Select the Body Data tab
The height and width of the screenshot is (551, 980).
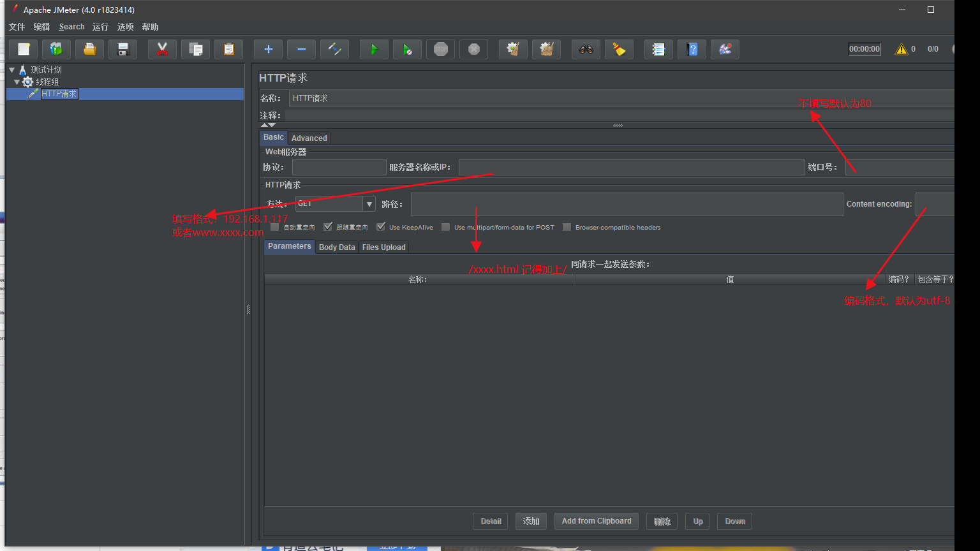click(x=337, y=247)
